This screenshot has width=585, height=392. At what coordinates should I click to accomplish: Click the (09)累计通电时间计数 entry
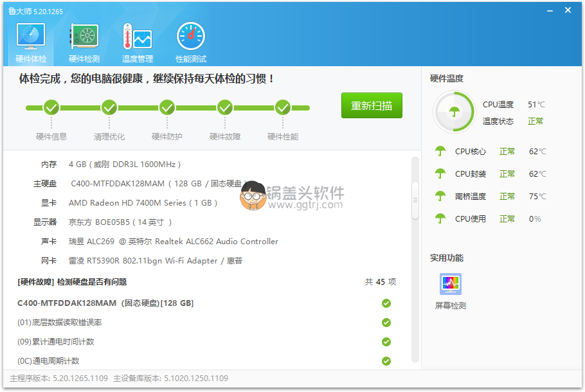[55, 342]
